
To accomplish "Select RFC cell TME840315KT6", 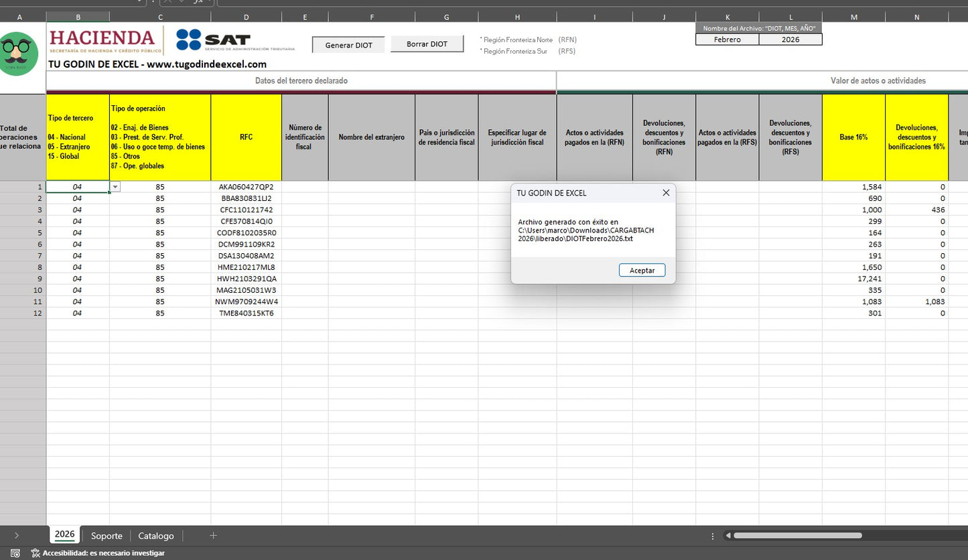I will click(x=246, y=313).
